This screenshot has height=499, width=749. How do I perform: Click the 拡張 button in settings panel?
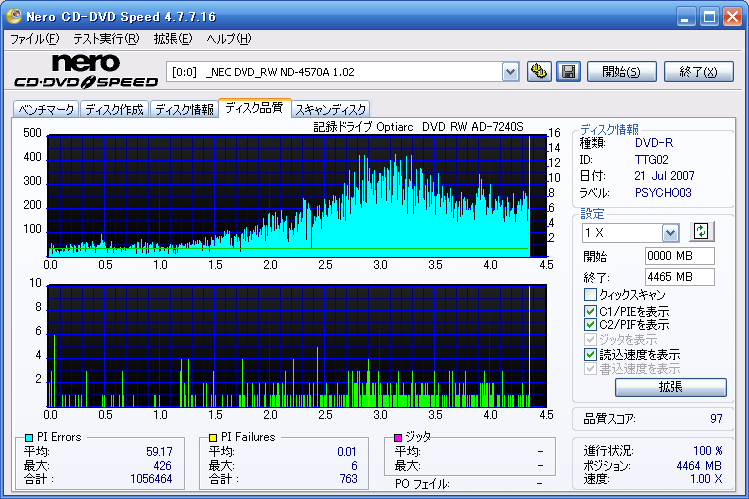[x=671, y=387]
